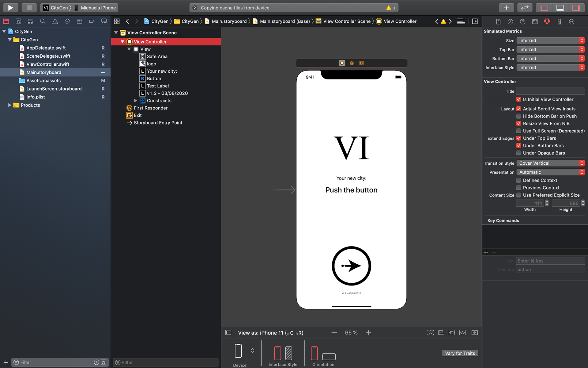Open Transition Style Cover Vertical dropdown
The image size is (588, 368).
[x=550, y=163]
